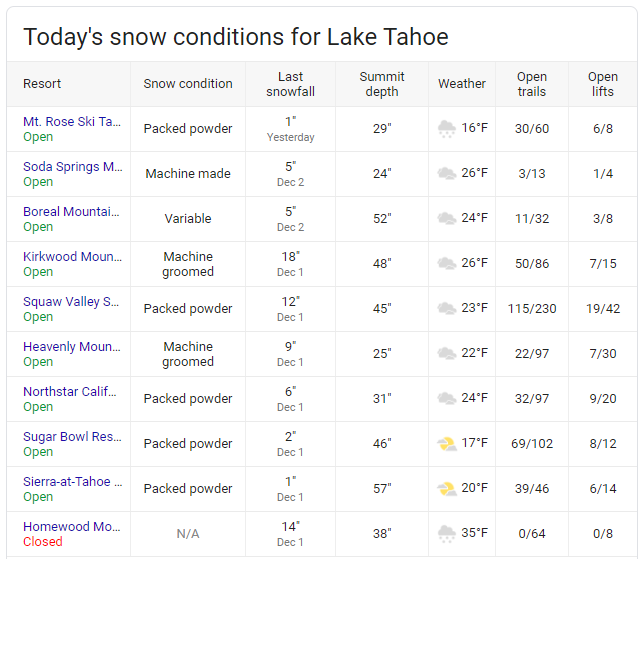The image size is (642, 651).
Task: Open the Homewood Mountain resort link
Action: tap(72, 526)
